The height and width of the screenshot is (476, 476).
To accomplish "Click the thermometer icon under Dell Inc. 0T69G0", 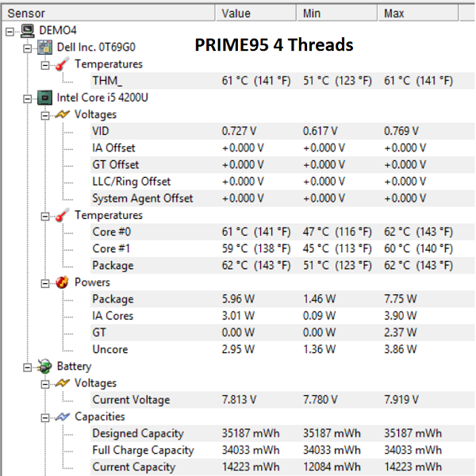I will (63, 64).
